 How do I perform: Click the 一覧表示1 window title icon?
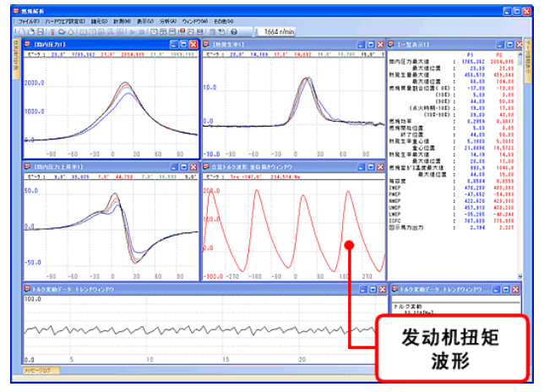[391, 45]
